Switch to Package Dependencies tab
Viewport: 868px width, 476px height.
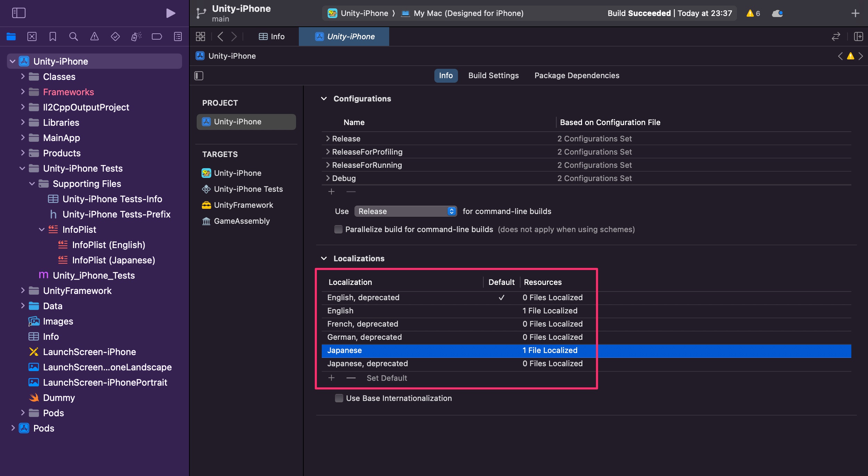pyautogui.click(x=577, y=75)
